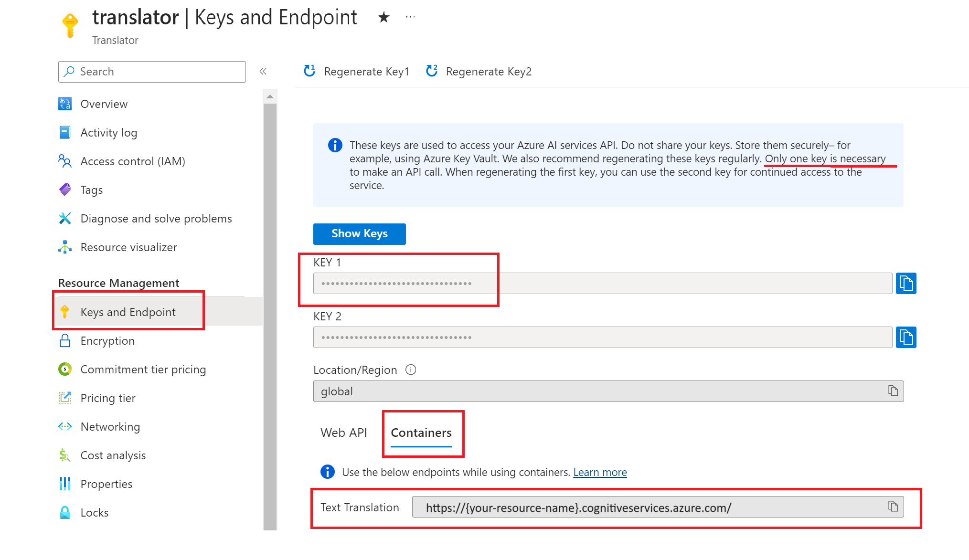This screenshot has height=560, width=969.
Task: Click the Overview menu item
Action: [104, 103]
